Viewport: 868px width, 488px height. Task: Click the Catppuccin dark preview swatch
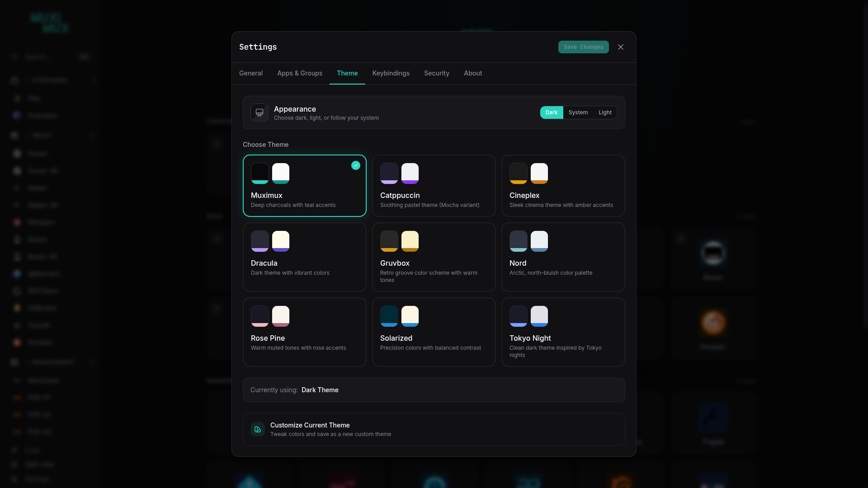tap(389, 174)
